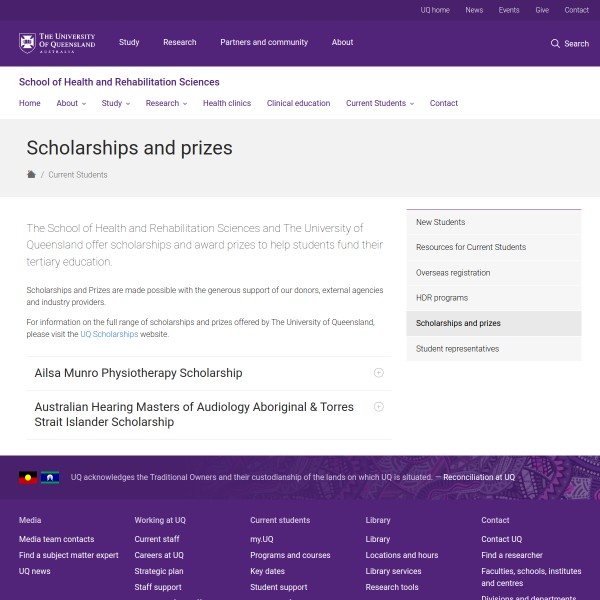
Task: Go to School of Health and Rehabilitation Sciences
Action: click(x=119, y=82)
